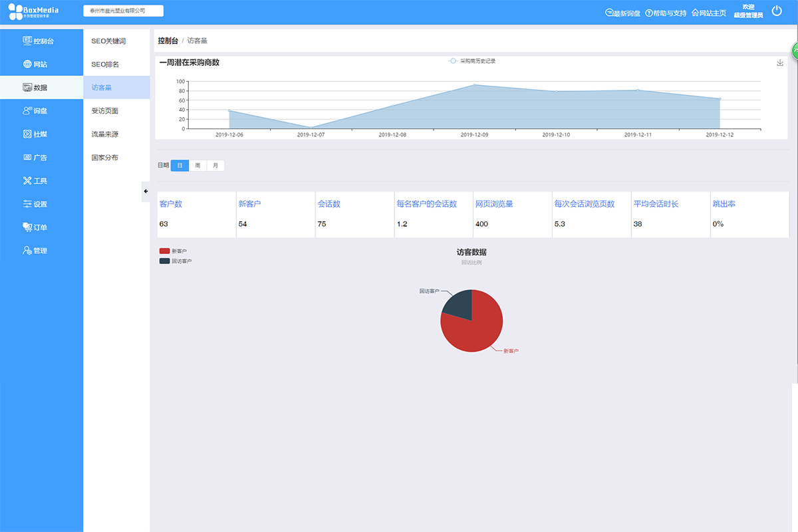The height and width of the screenshot is (532, 798).
Task: Open 国家分布 submenu item
Action: pyautogui.click(x=116, y=158)
